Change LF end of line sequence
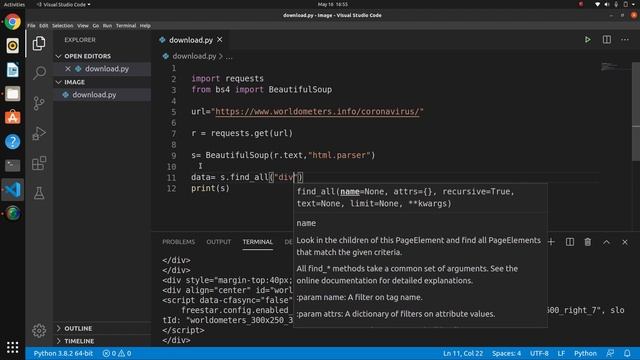This screenshot has width=640, height=360. pyautogui.click(x=561, y=353)
